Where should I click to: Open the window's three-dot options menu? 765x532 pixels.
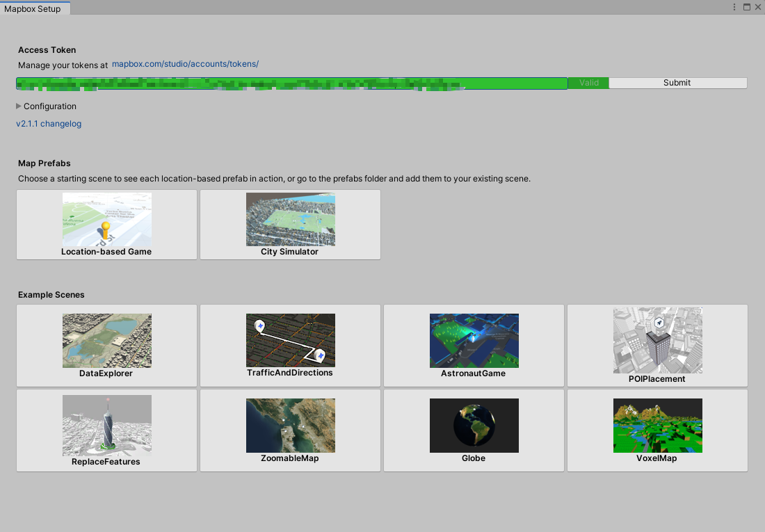(x=734, y=7)
